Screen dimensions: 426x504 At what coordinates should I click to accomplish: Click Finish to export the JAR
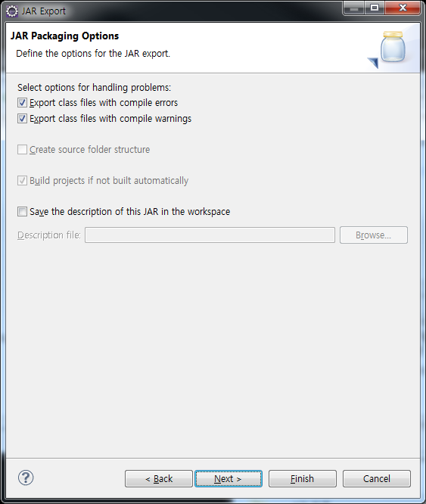(303, 478)
